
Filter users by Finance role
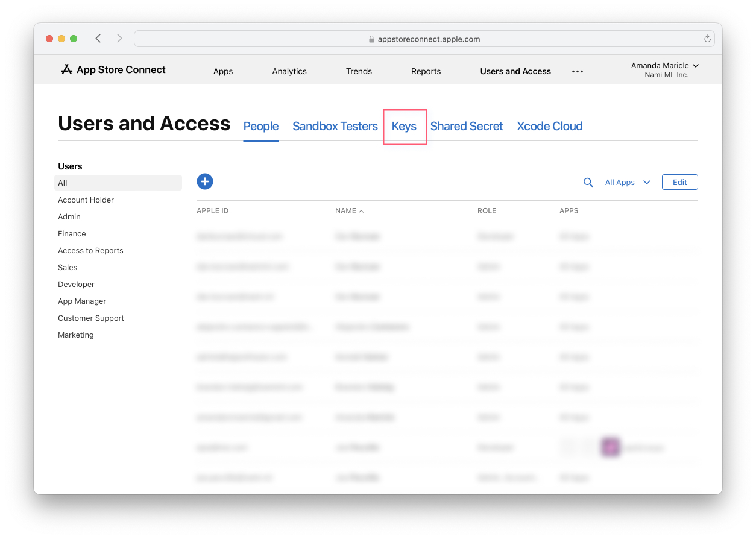tap(72, 233)
